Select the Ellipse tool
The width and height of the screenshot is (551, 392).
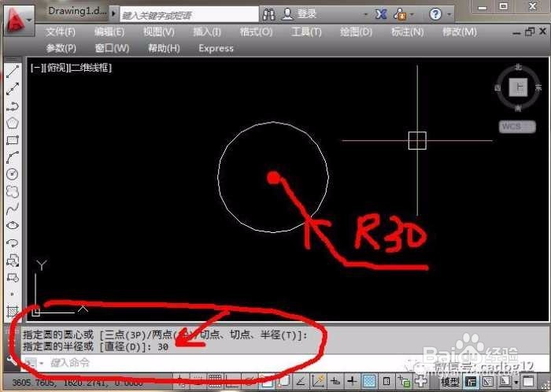pos(13,225)
